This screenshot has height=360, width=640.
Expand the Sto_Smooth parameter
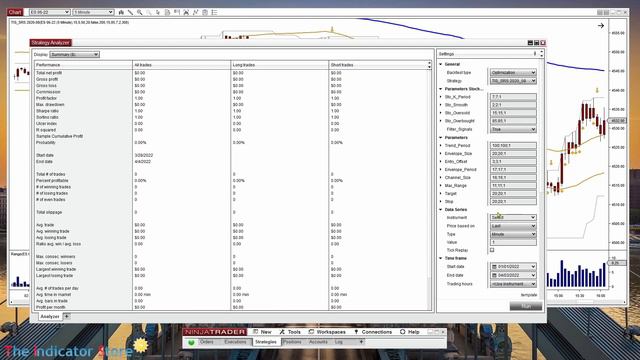coord(440,105)
